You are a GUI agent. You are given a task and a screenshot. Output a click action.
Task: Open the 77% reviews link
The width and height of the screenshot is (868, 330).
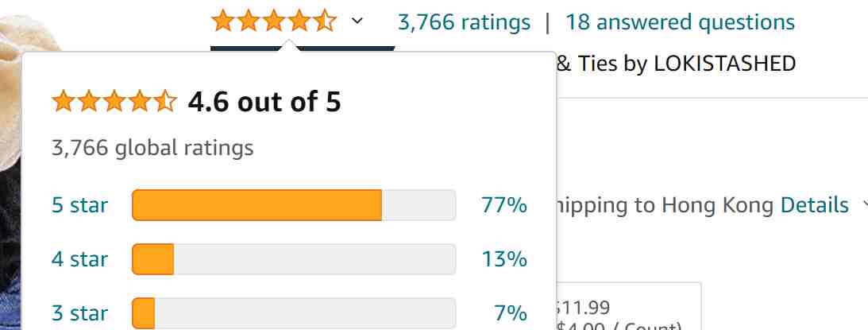pyautogui.click(x=503, y=205)
